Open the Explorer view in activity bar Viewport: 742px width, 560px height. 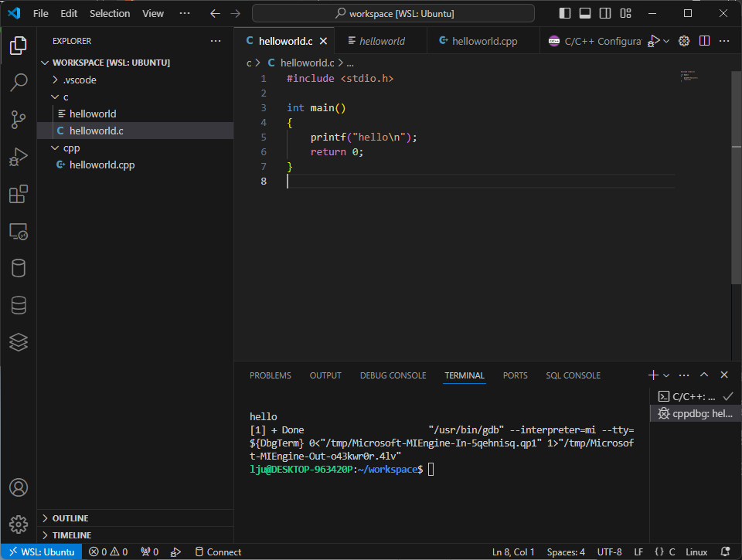[19, 46]
